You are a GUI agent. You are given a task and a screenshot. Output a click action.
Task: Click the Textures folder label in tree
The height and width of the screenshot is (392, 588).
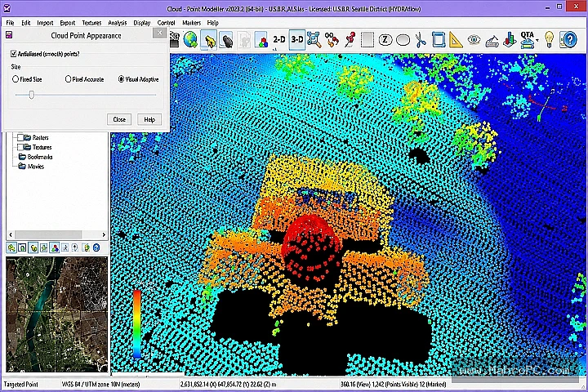[42, 147]
